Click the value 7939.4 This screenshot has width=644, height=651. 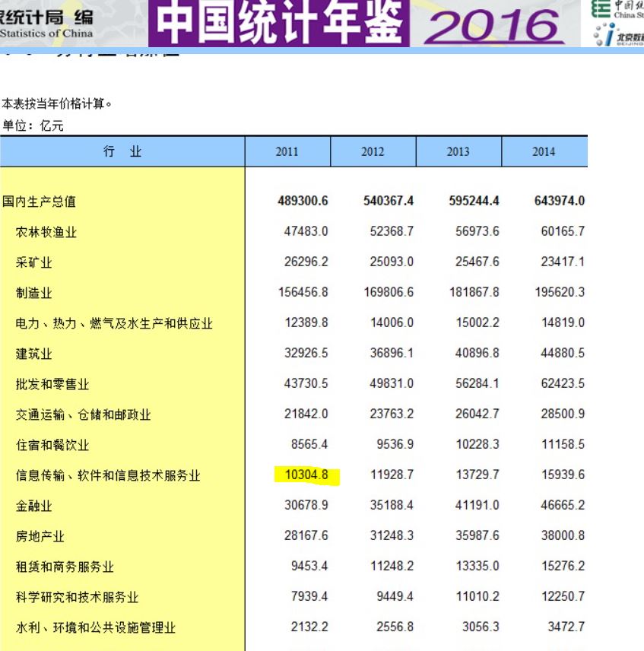click(309, 596)
